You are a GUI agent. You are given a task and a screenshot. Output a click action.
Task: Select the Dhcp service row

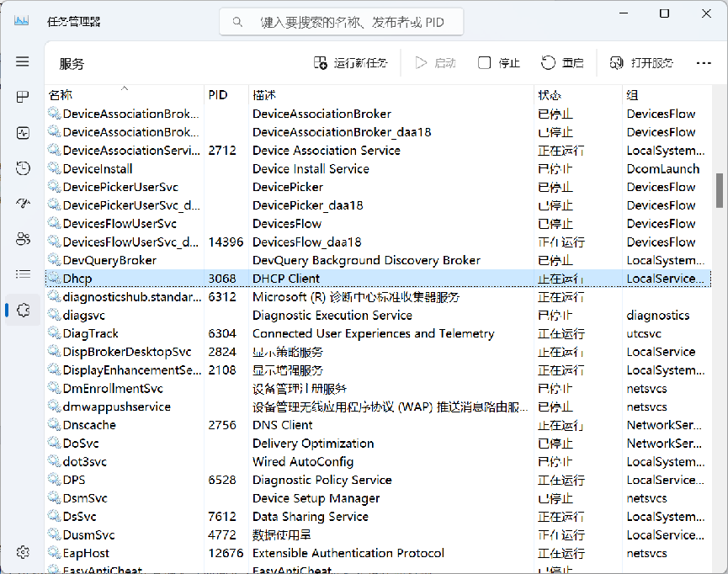coord(252,278)
